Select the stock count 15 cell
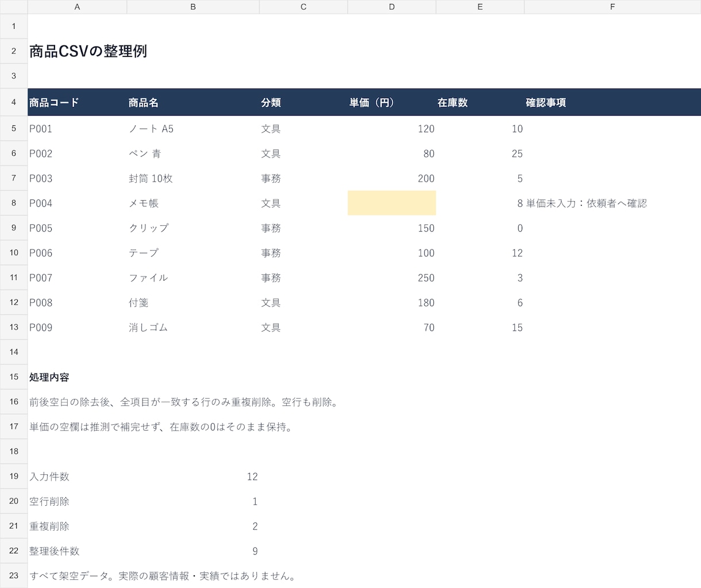This screenshot has height=588, width=701. [480, 327]
